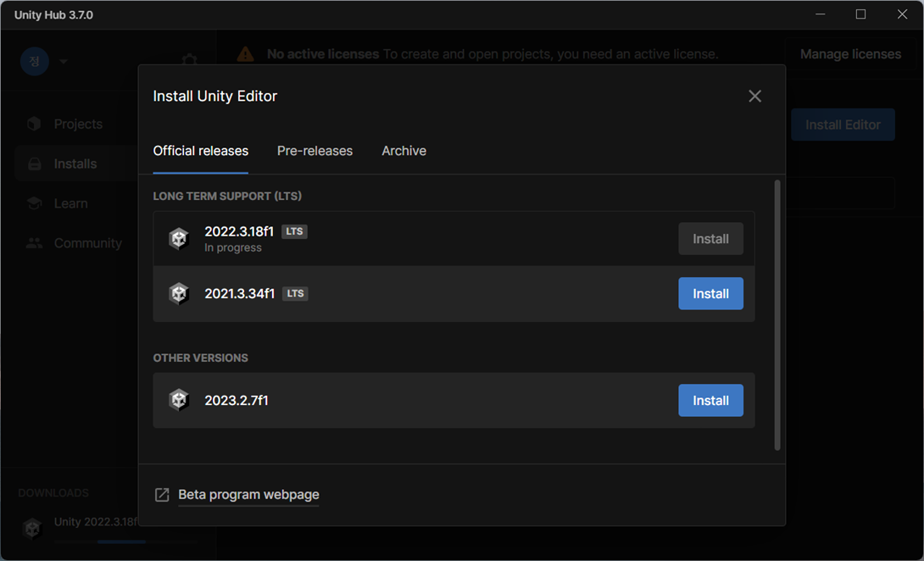
Task: Install Unity 2023.2.7f1
Action: (x=710, y=400)
